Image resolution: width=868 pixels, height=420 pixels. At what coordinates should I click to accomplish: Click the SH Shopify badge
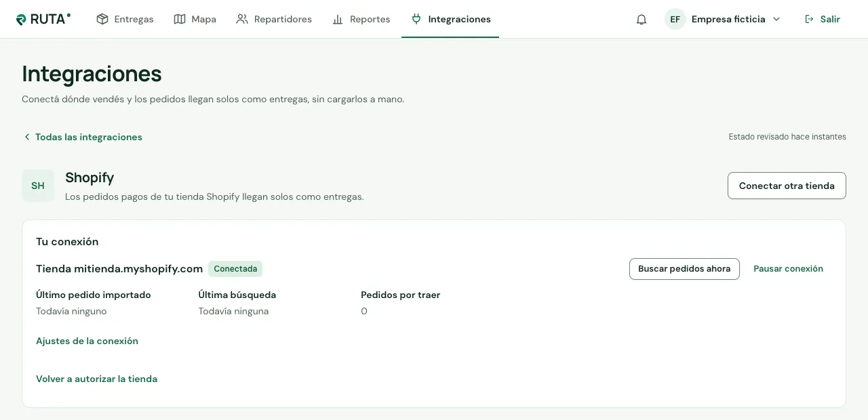tap(38, 186)
